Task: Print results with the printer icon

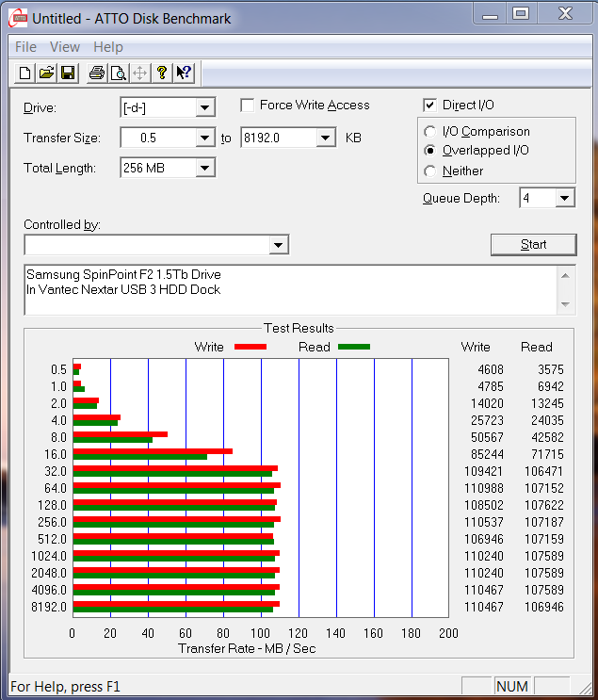Action: pos(97,73)
